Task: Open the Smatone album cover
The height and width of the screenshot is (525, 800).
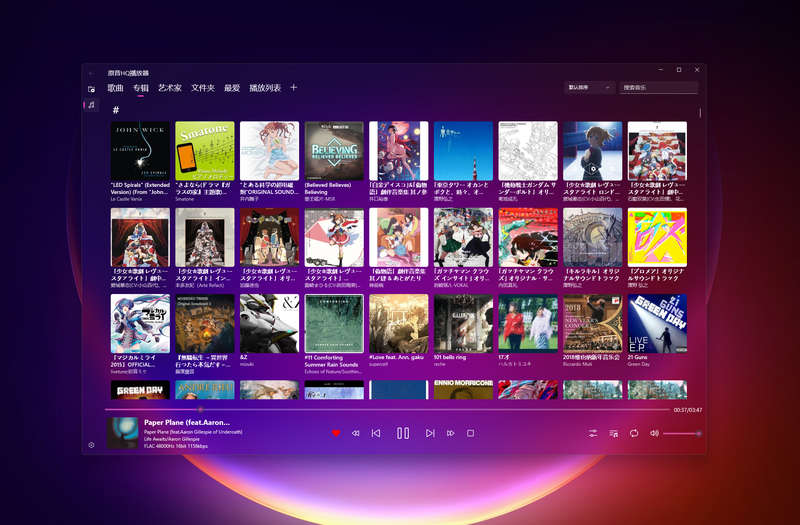Action: (x=205, y=151)
